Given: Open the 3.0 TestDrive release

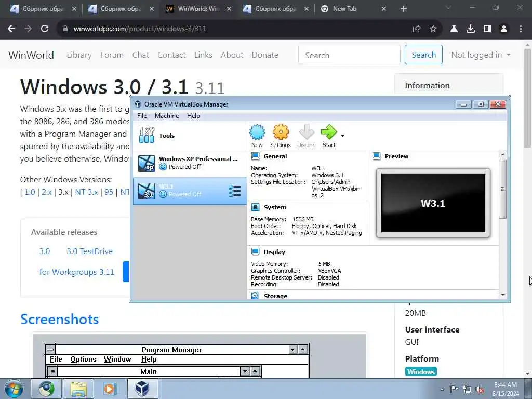Looking at the screenshot, I should tap(89, 251).
